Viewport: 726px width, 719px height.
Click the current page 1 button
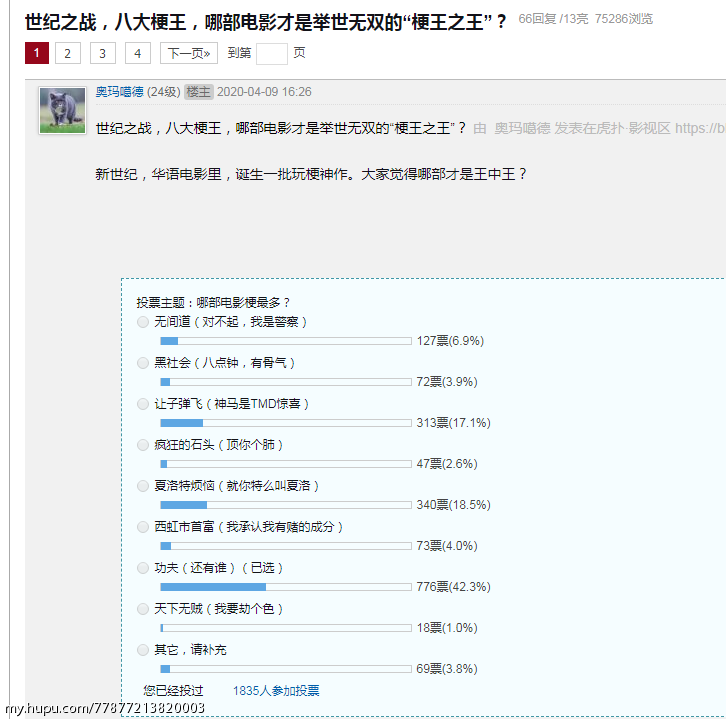(37, 53)
